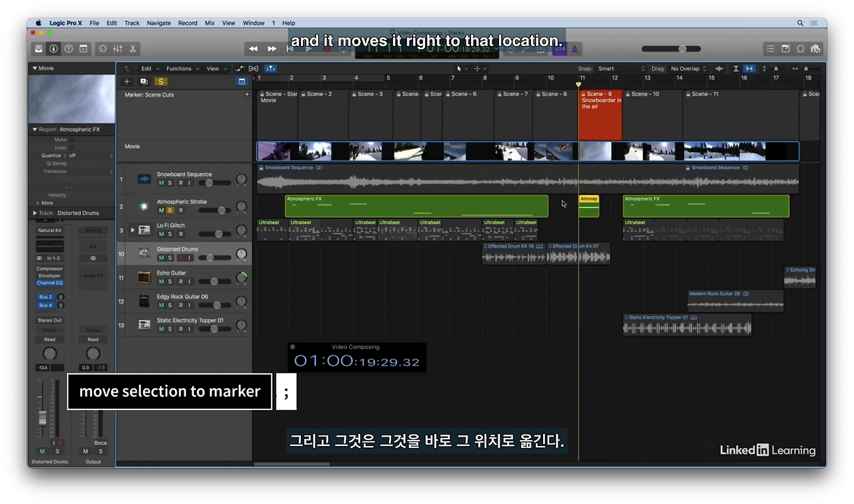
Task: Adjust Distorted Drums pan knob
Action: tap(241, 254)
